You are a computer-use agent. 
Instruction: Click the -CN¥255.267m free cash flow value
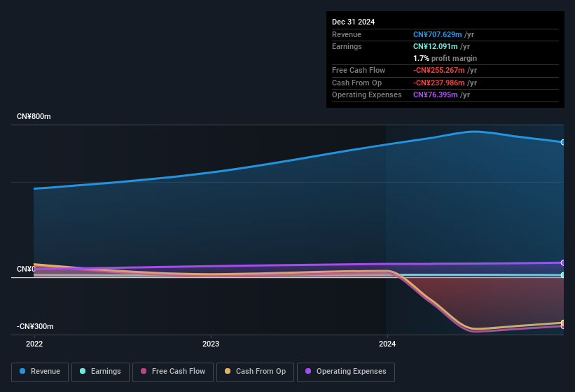[x=439, y=70]
